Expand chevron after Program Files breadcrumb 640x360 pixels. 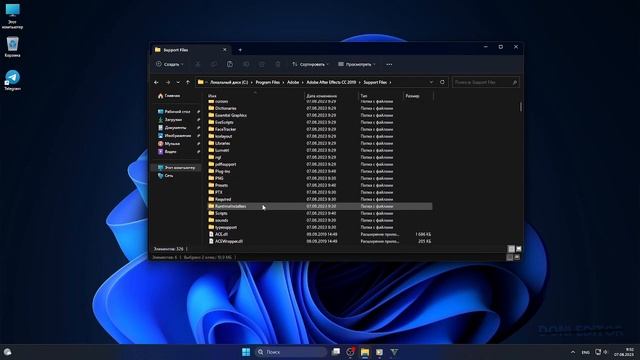click(x=284, y=82)
